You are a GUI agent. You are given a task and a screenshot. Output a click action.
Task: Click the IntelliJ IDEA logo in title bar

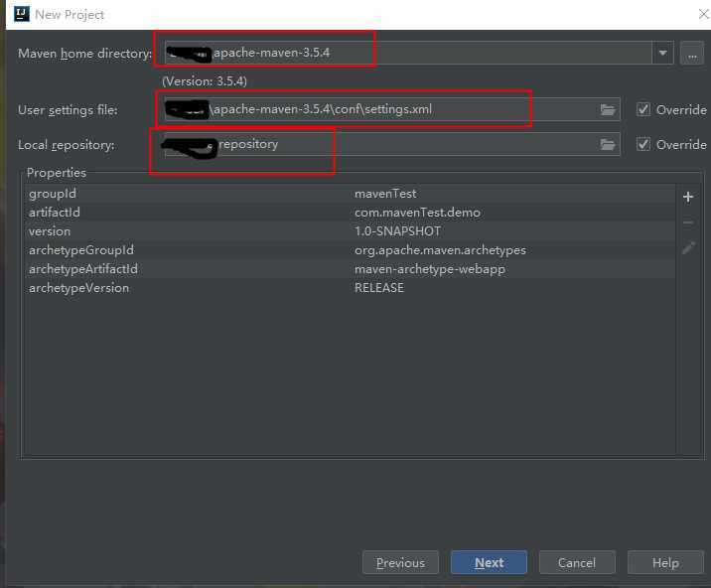pyautogui.click(x=21, y=14)
